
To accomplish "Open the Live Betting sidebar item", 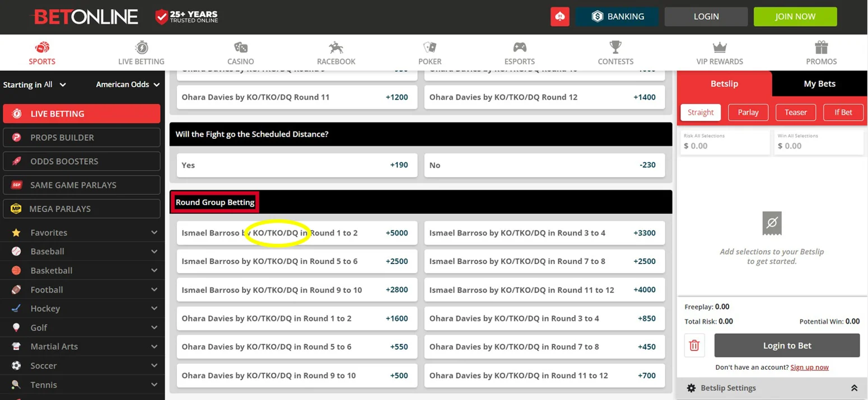I will [x=82, y=114].
